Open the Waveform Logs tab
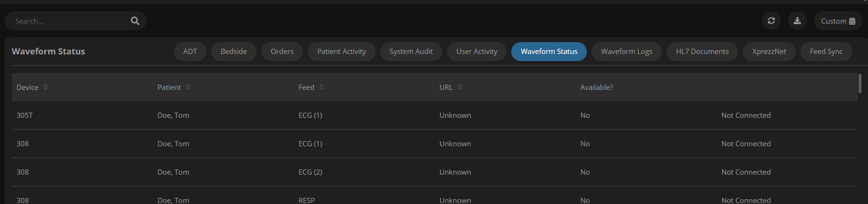Screen dimensions: 868x204 pyautogui.click(x=627, y=52)
